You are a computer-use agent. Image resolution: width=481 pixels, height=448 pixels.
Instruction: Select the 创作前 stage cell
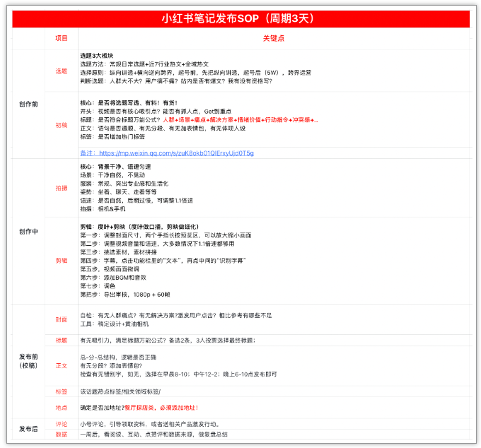pos(28,104)
